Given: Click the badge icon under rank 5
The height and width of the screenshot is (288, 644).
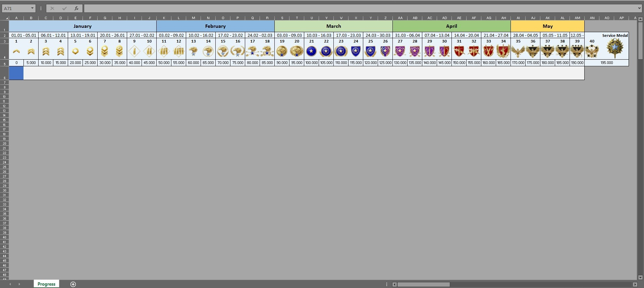Looking at the screenshot, I should pos(75,51).
